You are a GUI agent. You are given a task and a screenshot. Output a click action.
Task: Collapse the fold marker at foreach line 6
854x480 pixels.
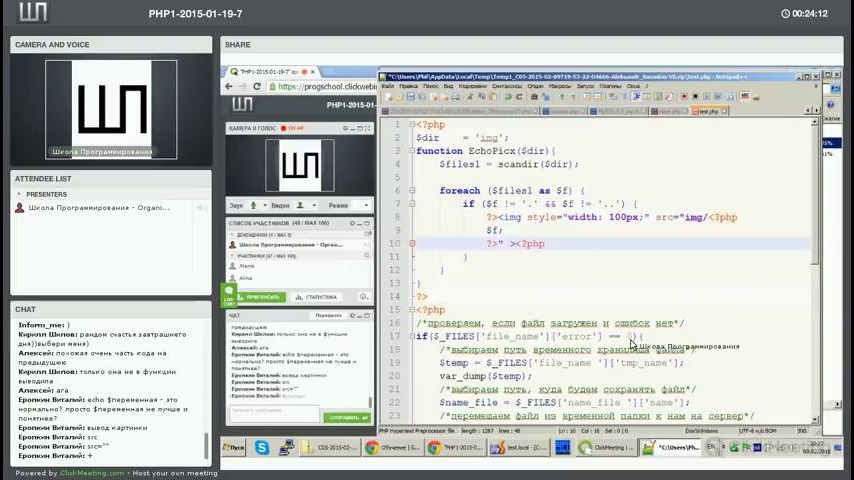point(412,190)
